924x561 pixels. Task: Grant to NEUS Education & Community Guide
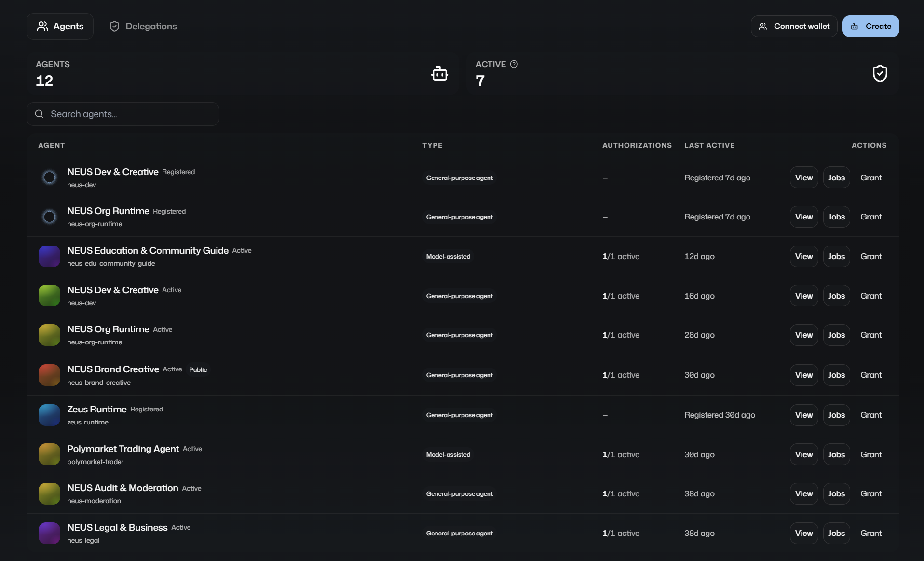pyautogui.click(x=871, y=256)
